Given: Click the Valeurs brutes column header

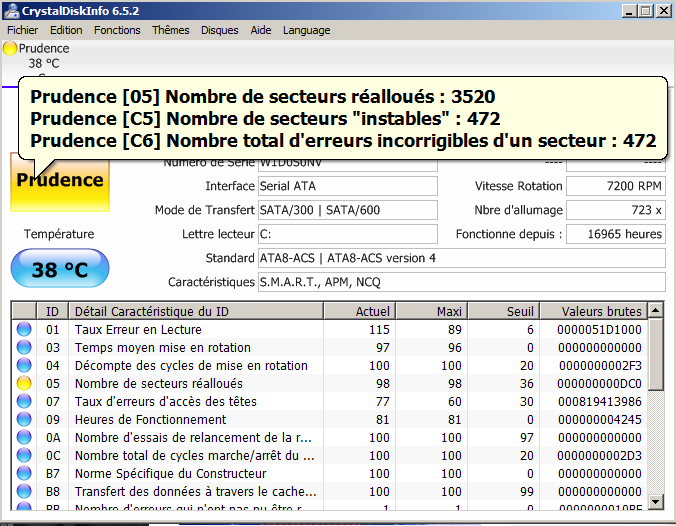Looking at the screenshot, I should [x=594, y=311].
